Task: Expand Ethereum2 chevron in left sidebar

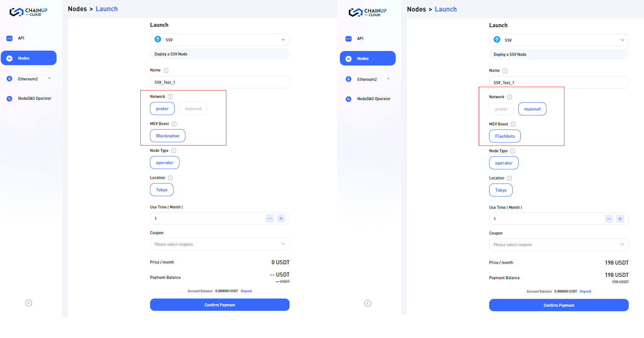Action: click(x=50, y=79)
